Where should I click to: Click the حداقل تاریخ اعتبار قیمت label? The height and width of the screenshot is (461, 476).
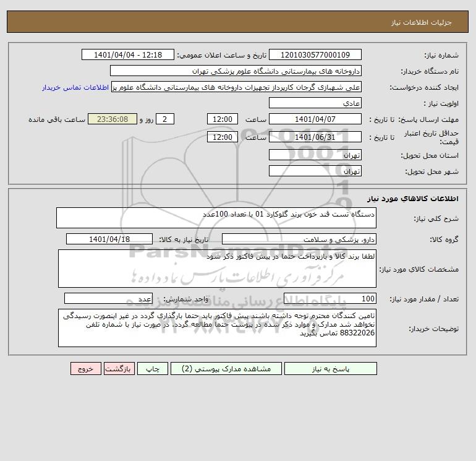coord(431,137)
